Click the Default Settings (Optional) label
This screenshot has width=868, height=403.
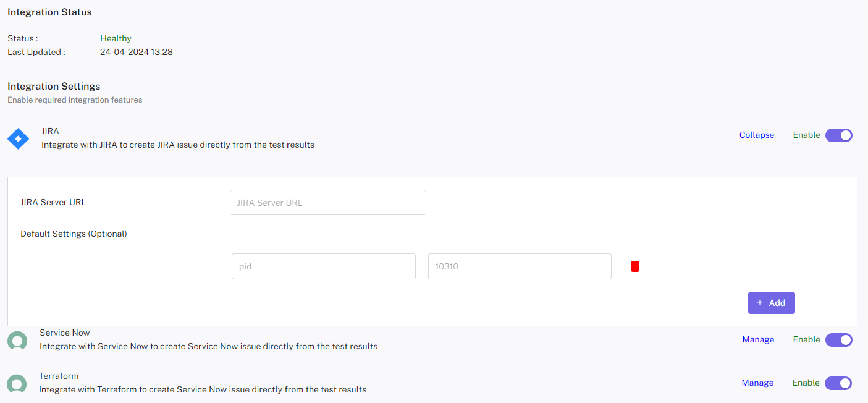74,234
